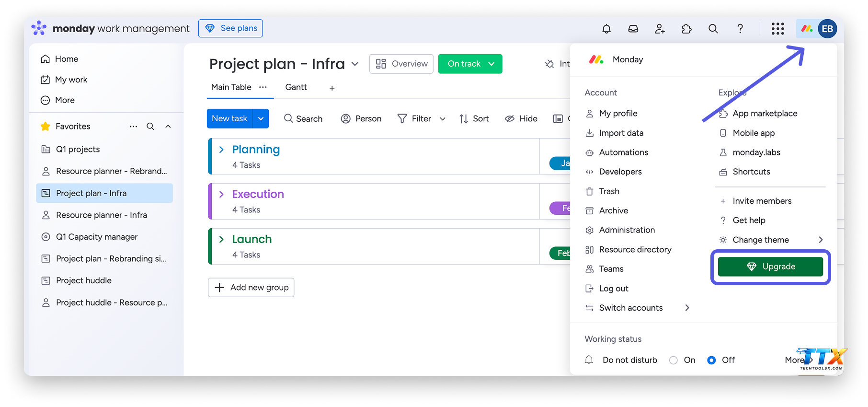868x407 pixels.
Task: Switch to the Gantt tab
Action: click(296, 87)
